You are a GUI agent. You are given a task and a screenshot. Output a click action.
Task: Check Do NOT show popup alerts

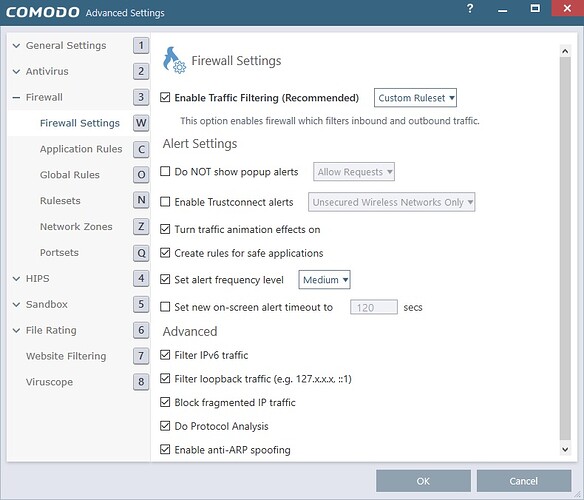pos(165,171)
